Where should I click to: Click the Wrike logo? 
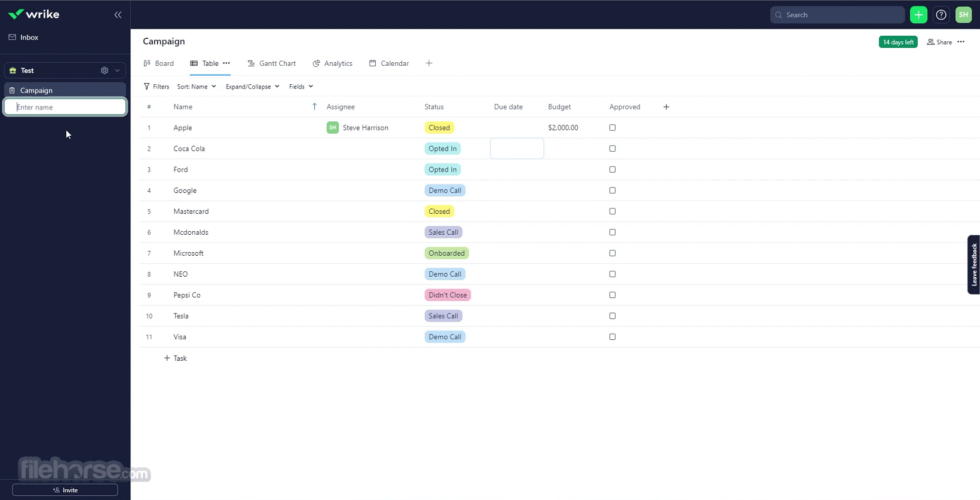34,14
